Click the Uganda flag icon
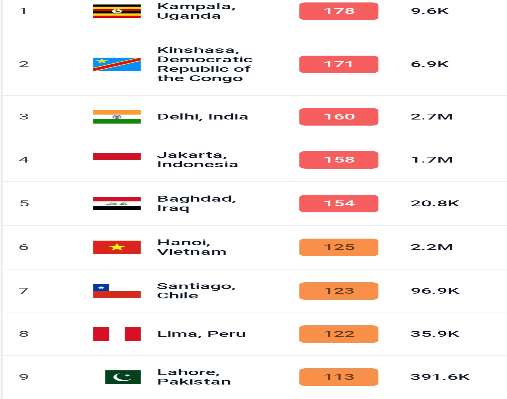 pyautogui.click(x=117, y=11)
